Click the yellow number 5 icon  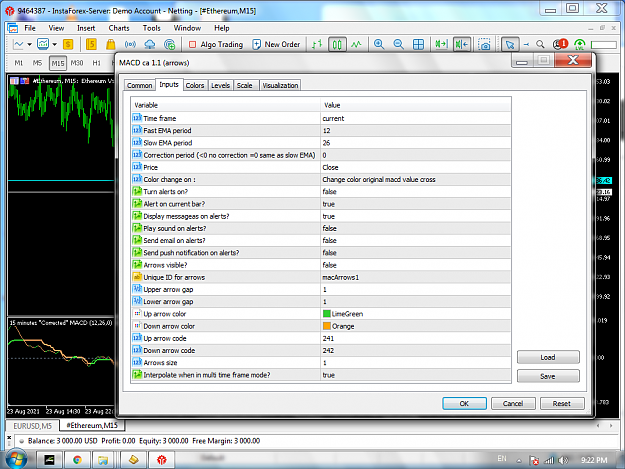91,44
